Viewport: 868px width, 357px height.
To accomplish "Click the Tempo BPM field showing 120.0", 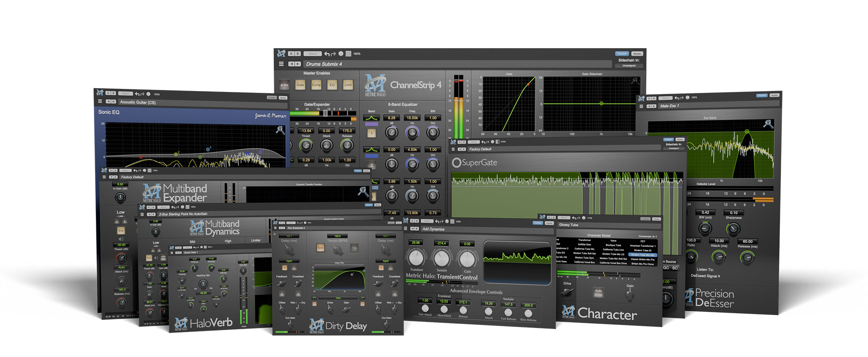I will coord(337,236).
